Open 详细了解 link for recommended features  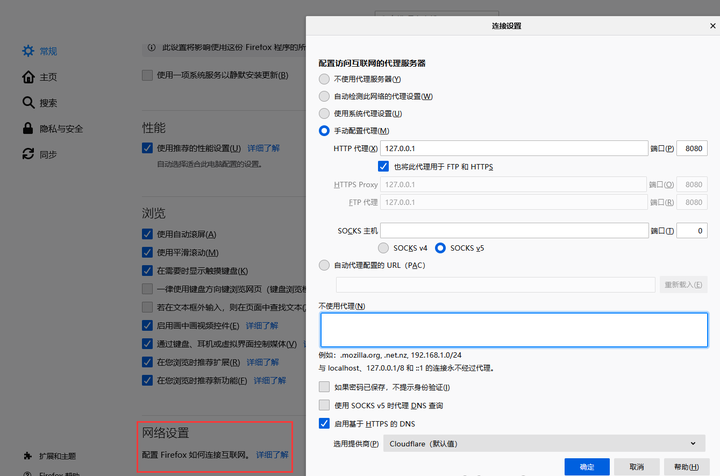click(270, 381)
